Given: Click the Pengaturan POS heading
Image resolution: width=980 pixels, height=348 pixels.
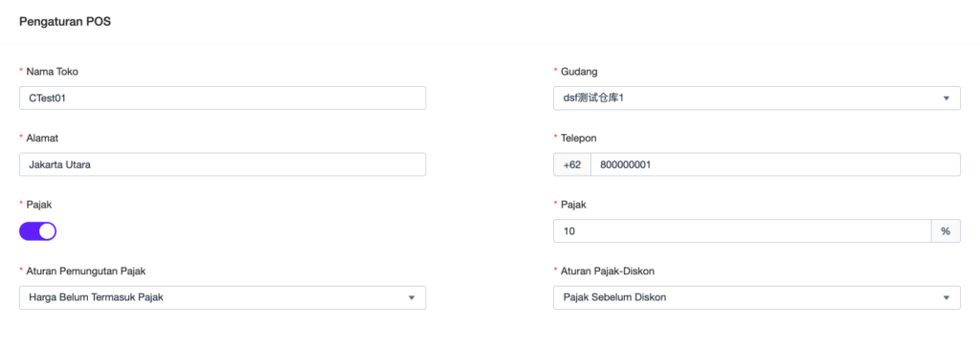Looking at the screenshot, I should [x=66, y=22].
